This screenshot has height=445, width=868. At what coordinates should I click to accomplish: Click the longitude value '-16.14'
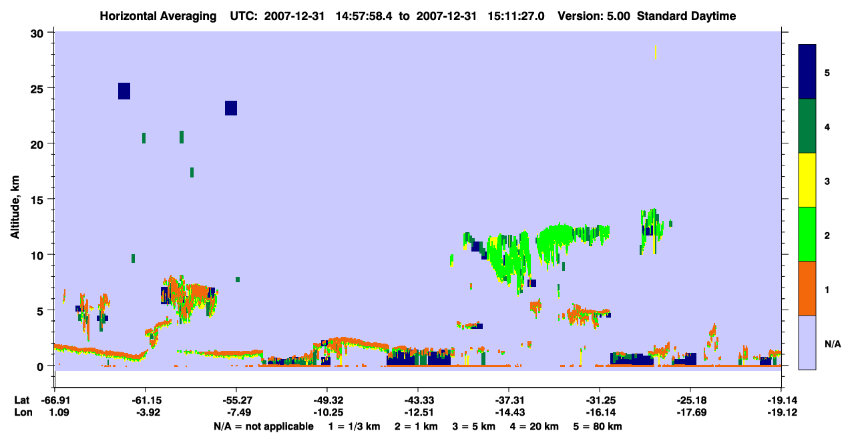(600, 412)
